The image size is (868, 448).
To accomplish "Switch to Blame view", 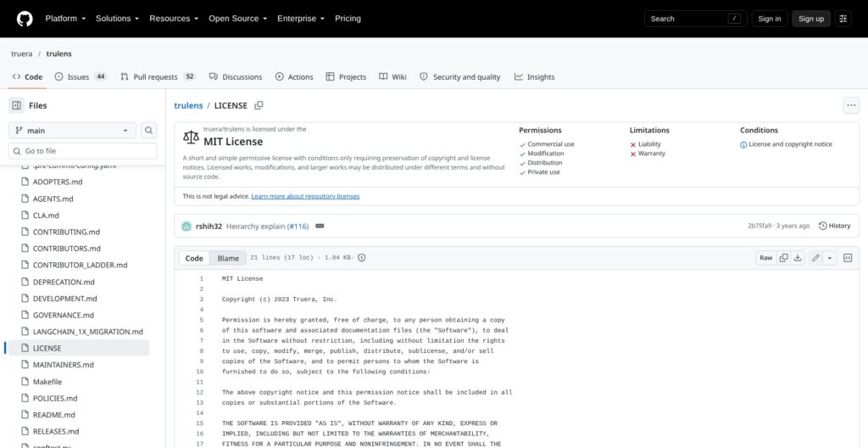I will tap(228, 258).
